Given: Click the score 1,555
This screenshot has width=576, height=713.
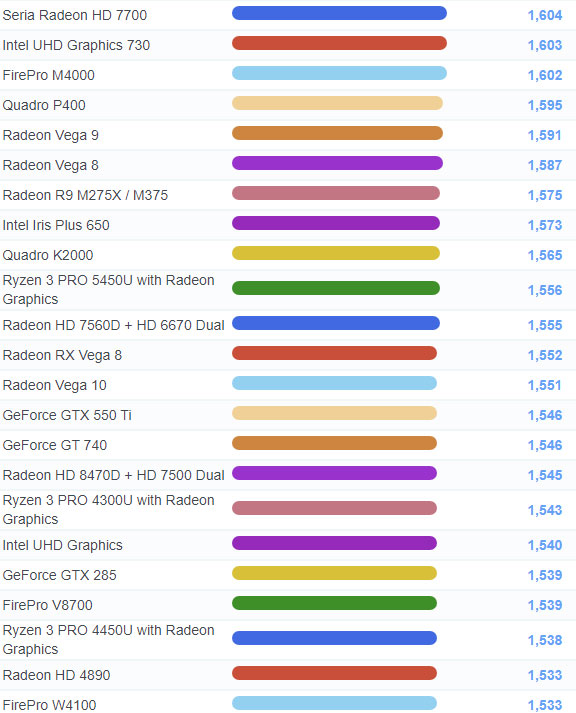Looking at the screenshot, I should (545, 326).
